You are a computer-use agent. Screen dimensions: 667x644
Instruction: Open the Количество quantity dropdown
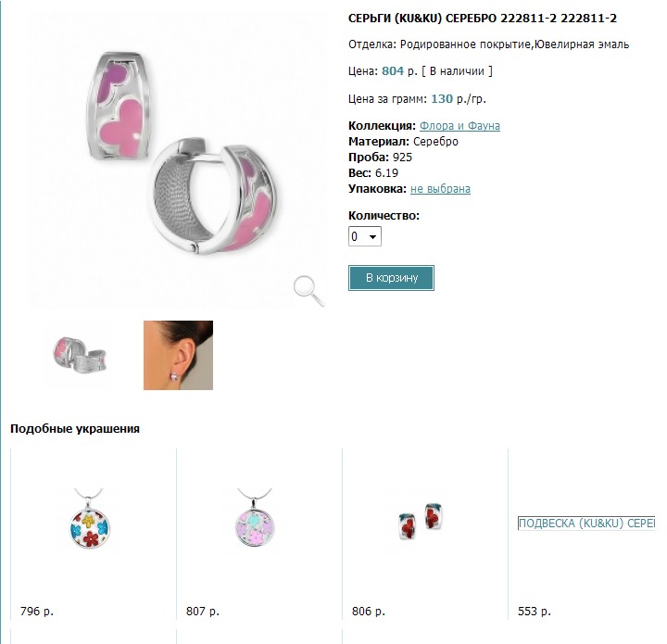pos(365,236)
